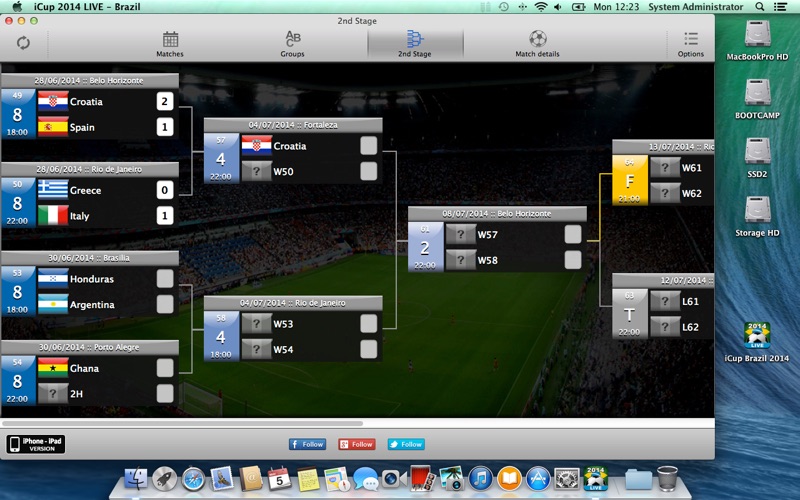The height and width of the screenshot is (500, 800).
Task: Select the 2nd Stage bracket tab
Action: click(x=415, y=44)
